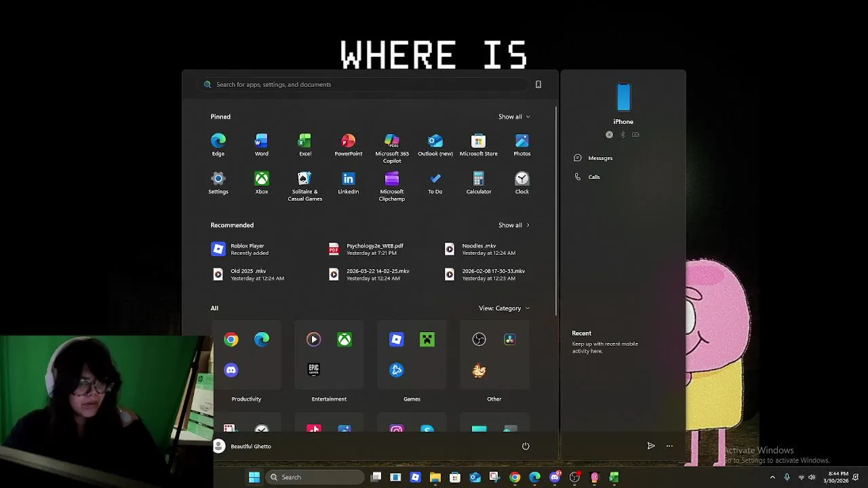Open the Photos app
This screenshot has height=488, width=868.
click(521, 144)
